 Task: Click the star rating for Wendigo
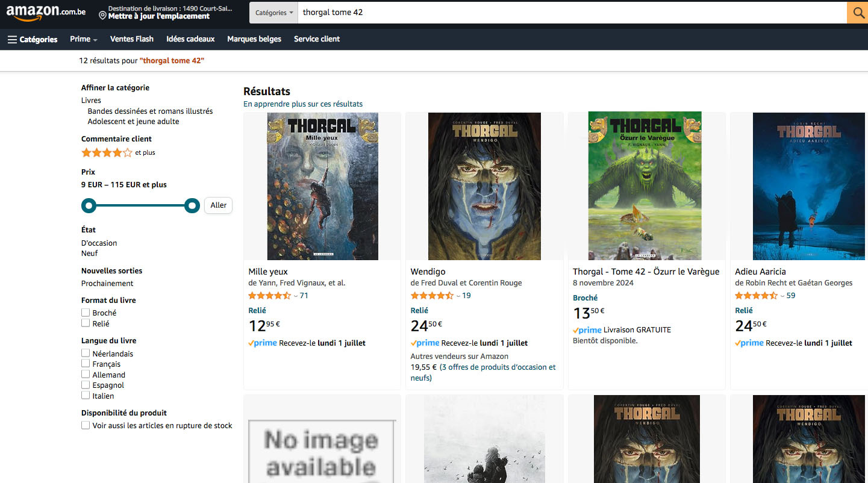pos(431,296)
